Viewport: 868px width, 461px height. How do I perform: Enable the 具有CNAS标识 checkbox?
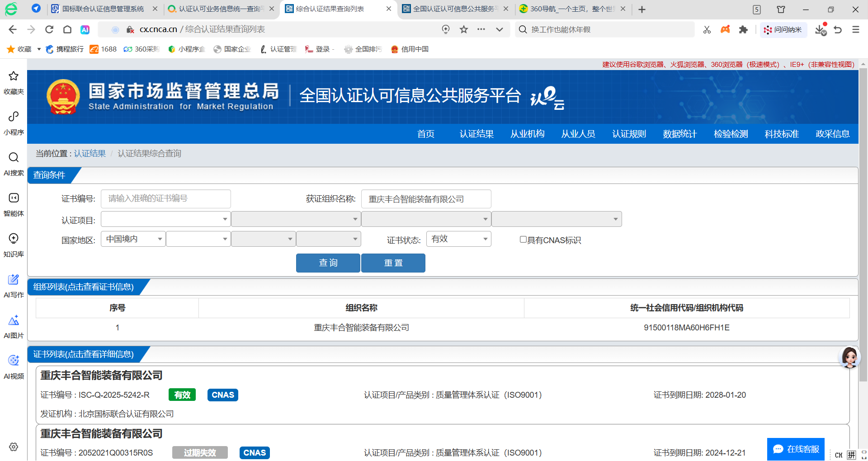[x=523, y=240]
